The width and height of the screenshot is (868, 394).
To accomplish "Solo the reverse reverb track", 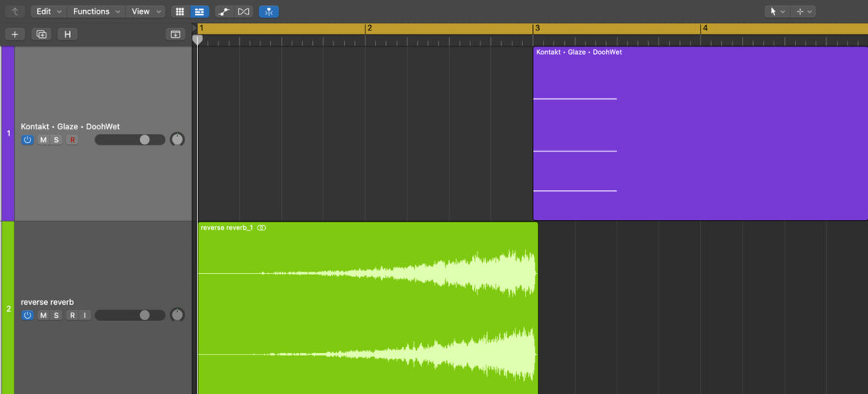I will [x=56, y=315].
